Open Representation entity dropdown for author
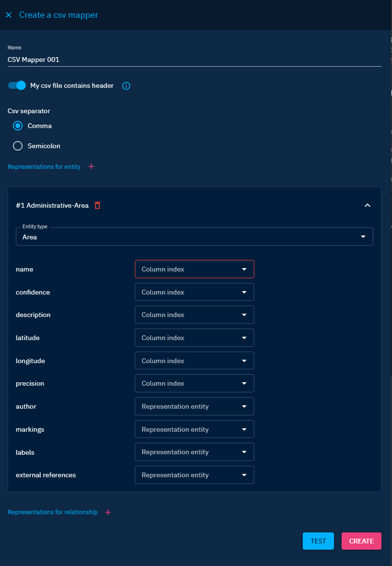The image size is (392, 566). (194, 406)
